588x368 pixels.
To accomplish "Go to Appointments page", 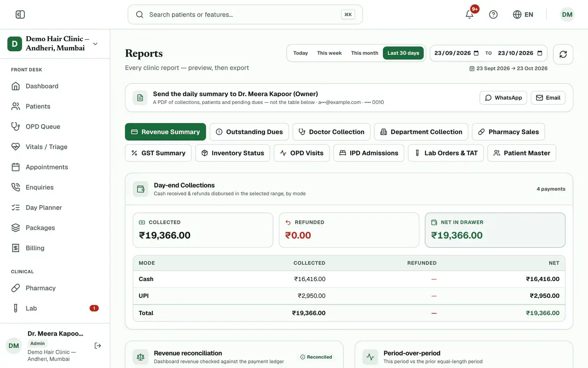I will click(x=55, y=167).
